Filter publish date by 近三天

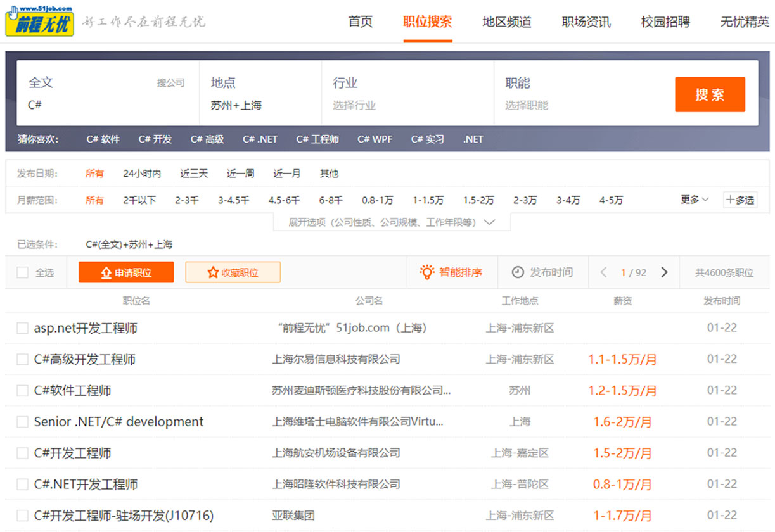coord(194,174)
